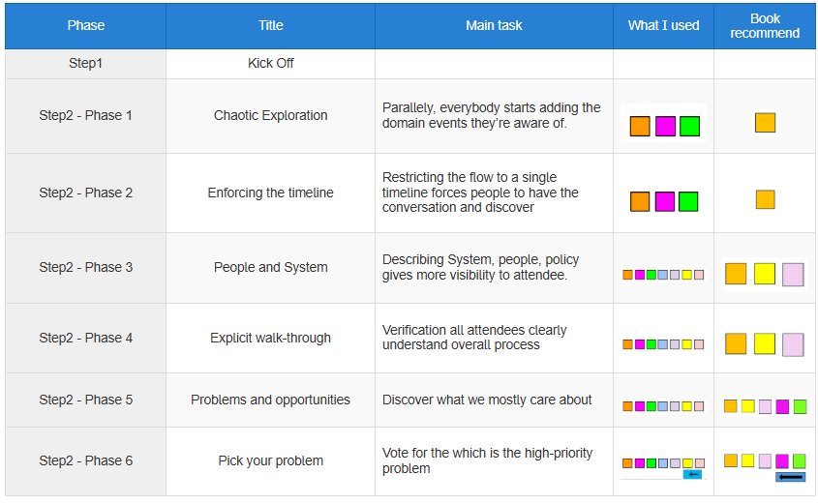This screenshot has height=504, width=818.
Task: Select the lime green book swatch in Phase 5
Action: (x=800, y=406)
